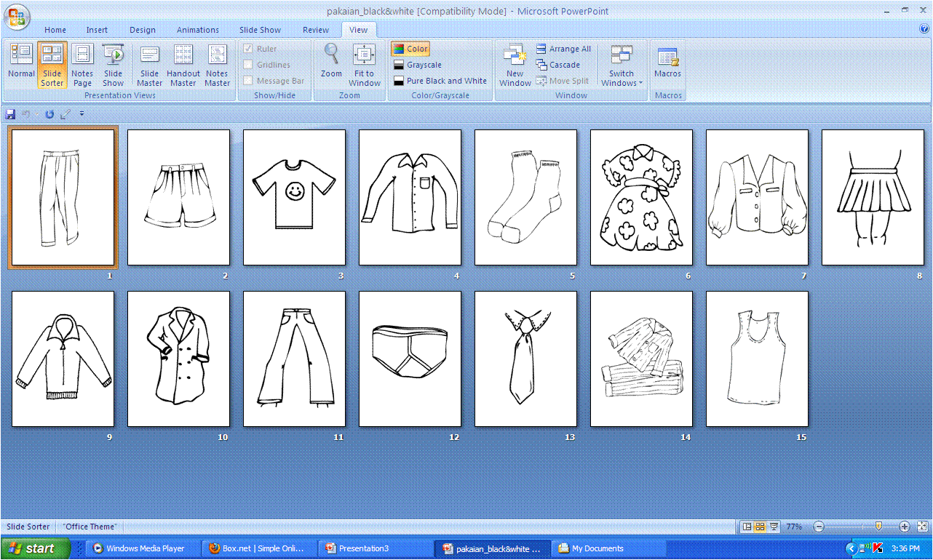
Task: Cascade the open windows
Action: (x=558, y=65)
